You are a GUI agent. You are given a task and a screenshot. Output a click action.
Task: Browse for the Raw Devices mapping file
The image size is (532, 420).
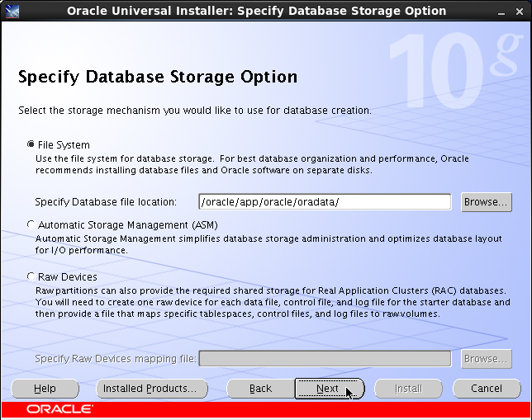tap(487, 359)
